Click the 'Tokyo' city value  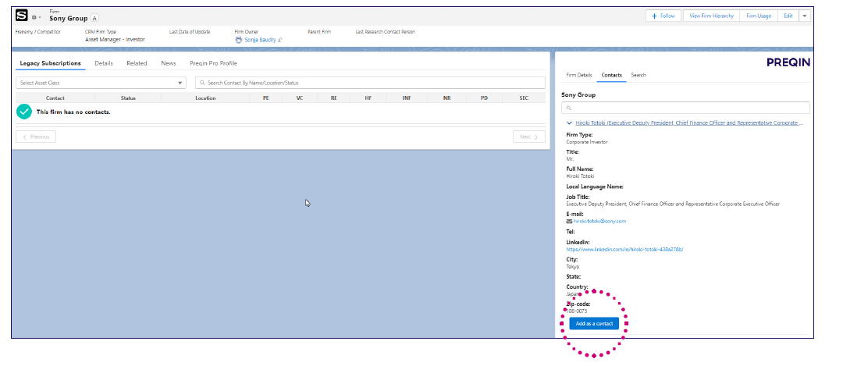[572, 266]
